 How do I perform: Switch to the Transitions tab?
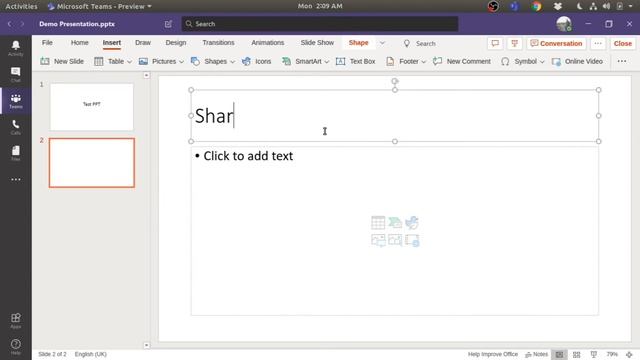[x=218, y=42]
